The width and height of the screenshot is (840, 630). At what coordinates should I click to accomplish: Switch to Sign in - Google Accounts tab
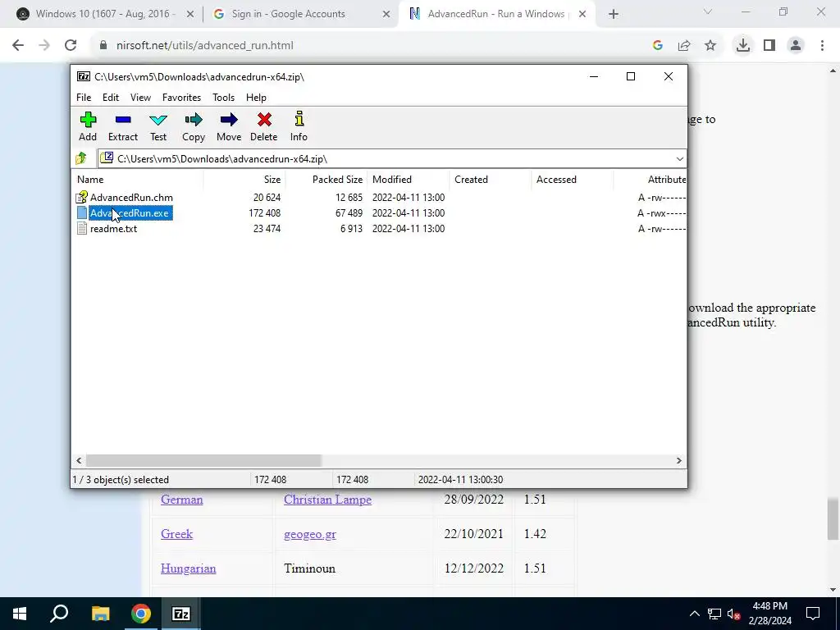pos(288,14)
